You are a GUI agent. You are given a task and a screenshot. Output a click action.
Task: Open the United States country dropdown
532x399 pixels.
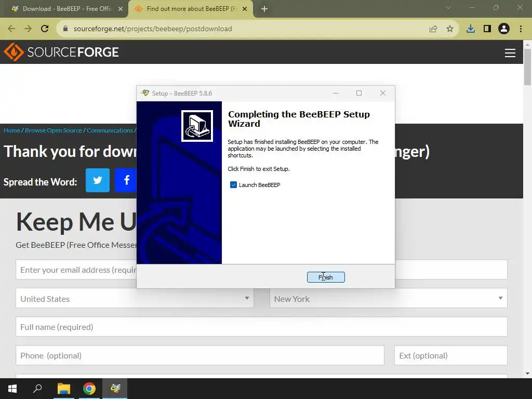point(135,298)
